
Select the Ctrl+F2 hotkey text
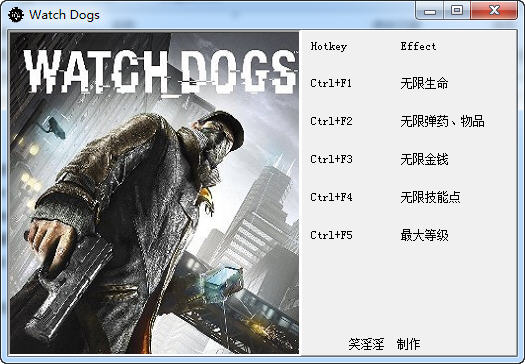331,121
